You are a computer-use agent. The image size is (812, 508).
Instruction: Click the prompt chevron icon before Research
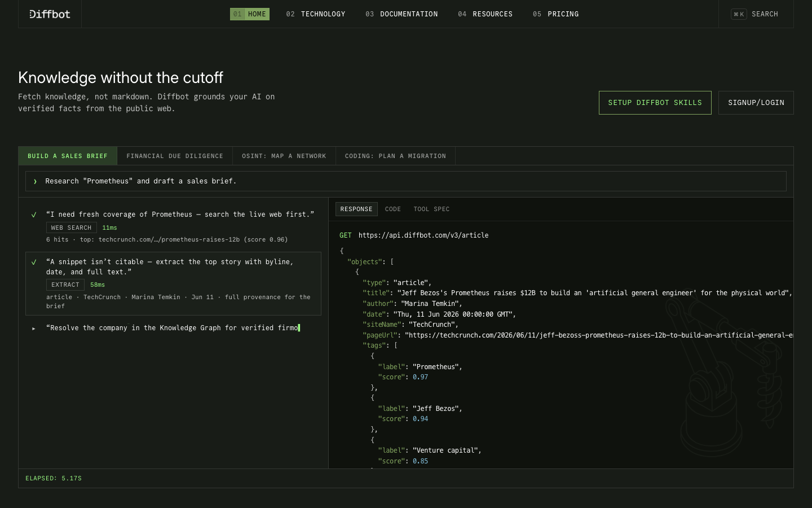35,181
